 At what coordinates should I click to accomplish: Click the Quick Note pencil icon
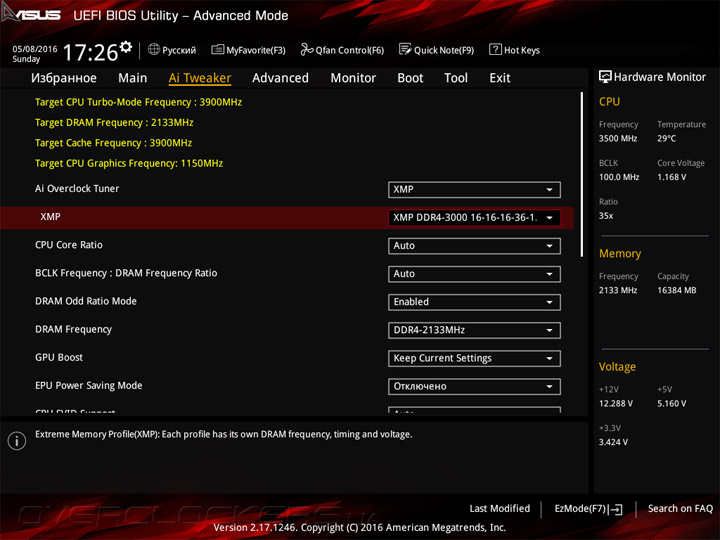point(405,49)
